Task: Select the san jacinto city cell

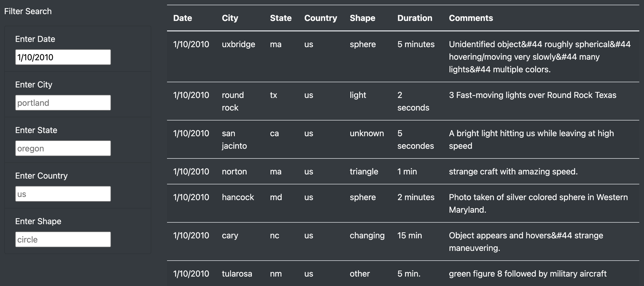Action: 234,139
